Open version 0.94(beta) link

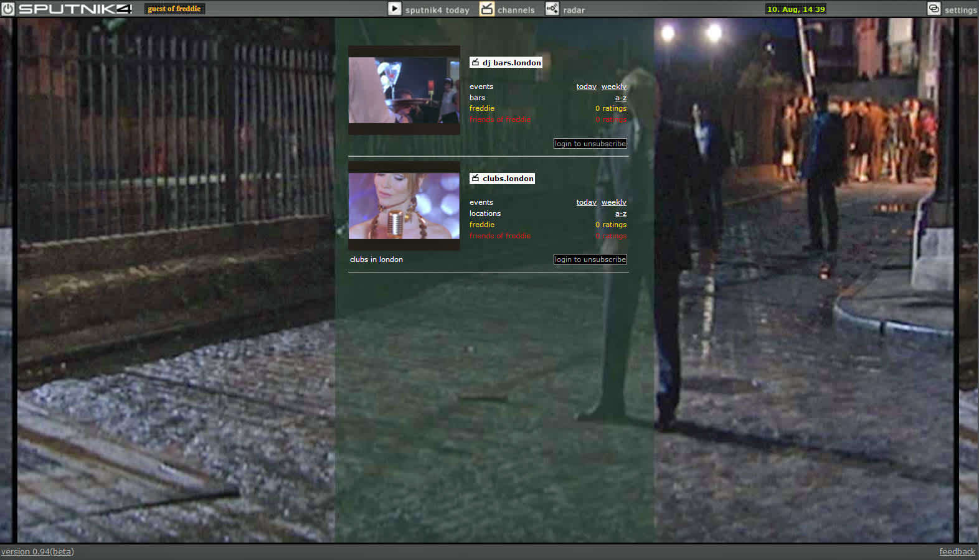(37, 551)
